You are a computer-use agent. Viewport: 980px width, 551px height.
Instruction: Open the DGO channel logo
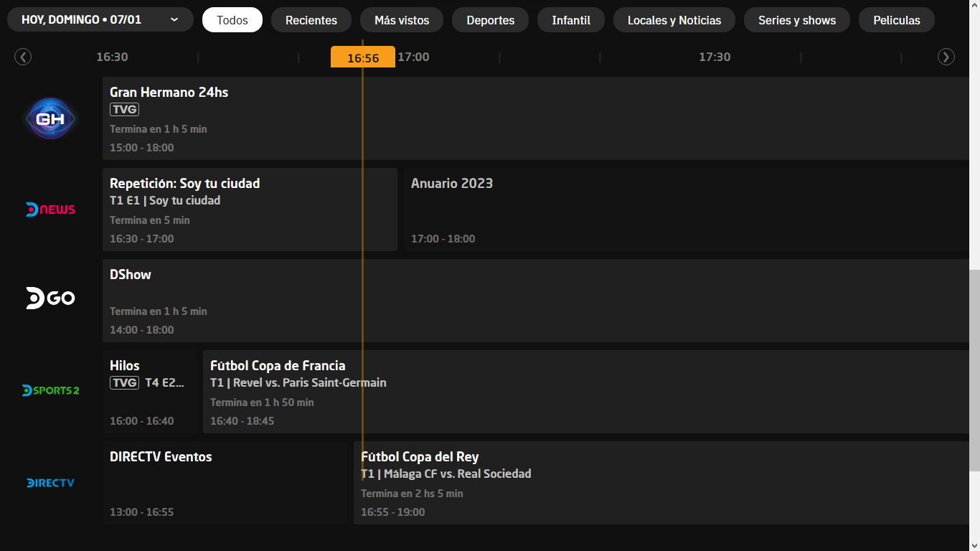(x=51, y=298)
